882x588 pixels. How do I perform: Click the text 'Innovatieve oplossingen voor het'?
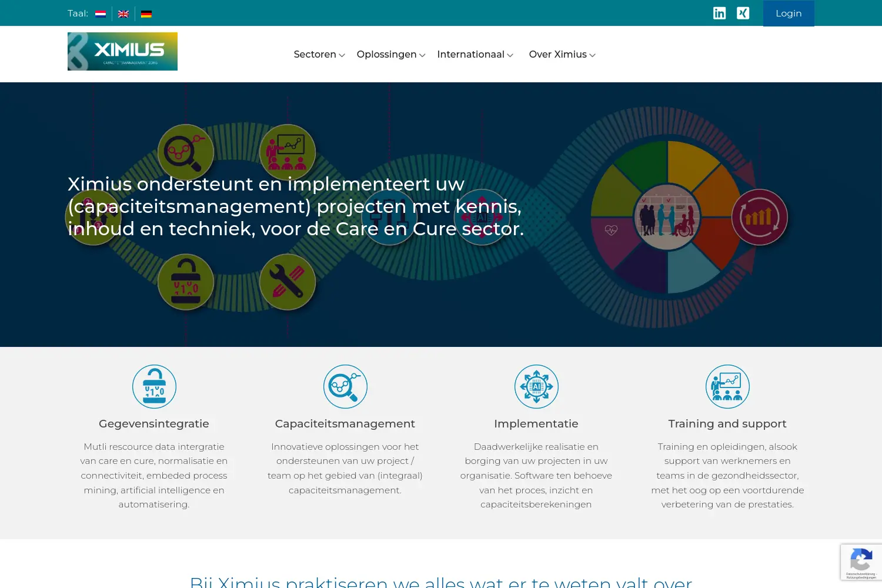(x=345, y=446)
